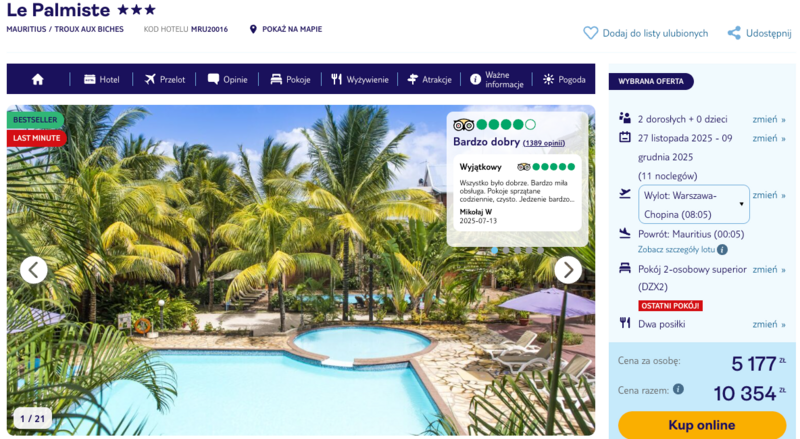This screenshot has width=800, height=439.
Task: Switch to the Pokoje tab
Action: [290, 80]
